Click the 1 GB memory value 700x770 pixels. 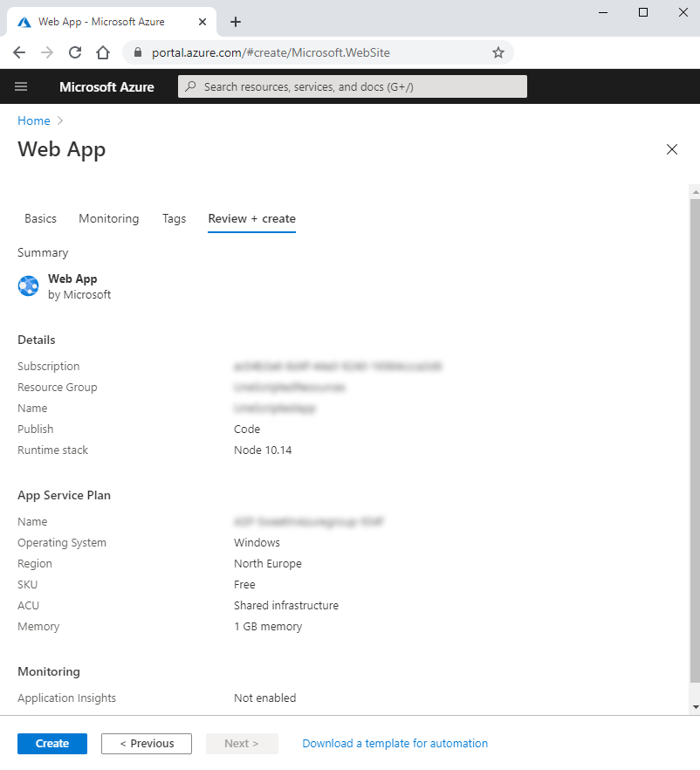pyautogui.click(x=268, y=627)
